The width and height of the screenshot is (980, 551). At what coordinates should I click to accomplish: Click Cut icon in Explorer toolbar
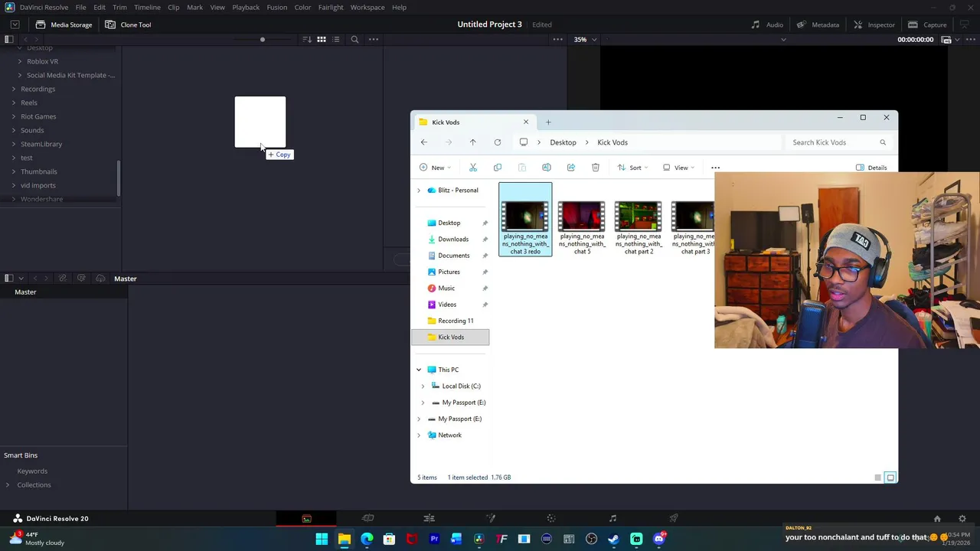(473, 168)
